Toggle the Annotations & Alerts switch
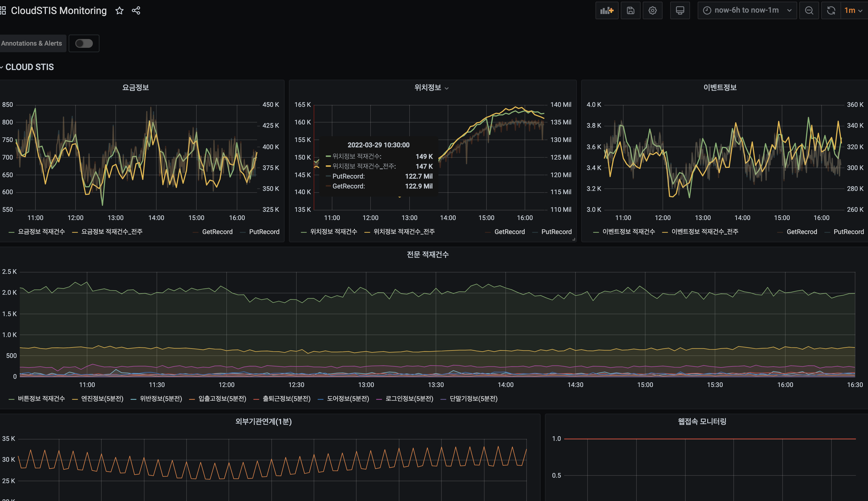Image resolution: width=868 pixels, height=501 pixels. coord(84,43)
